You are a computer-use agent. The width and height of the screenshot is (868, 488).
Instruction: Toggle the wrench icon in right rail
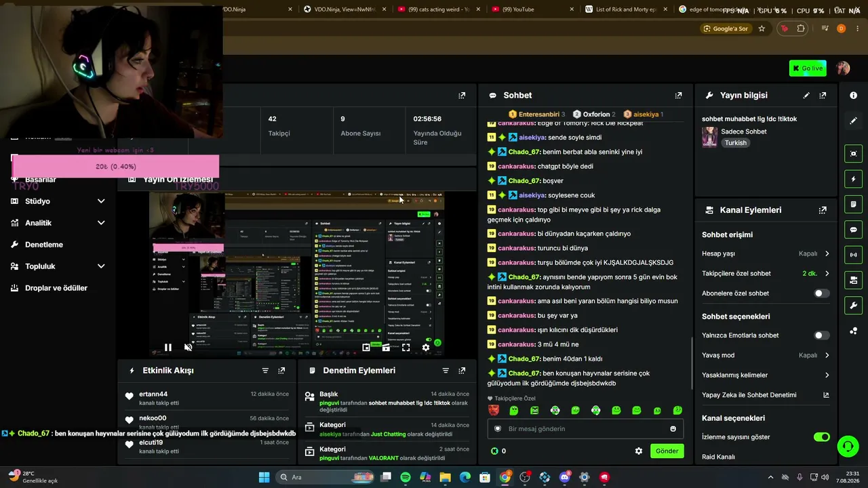(853, 306)
